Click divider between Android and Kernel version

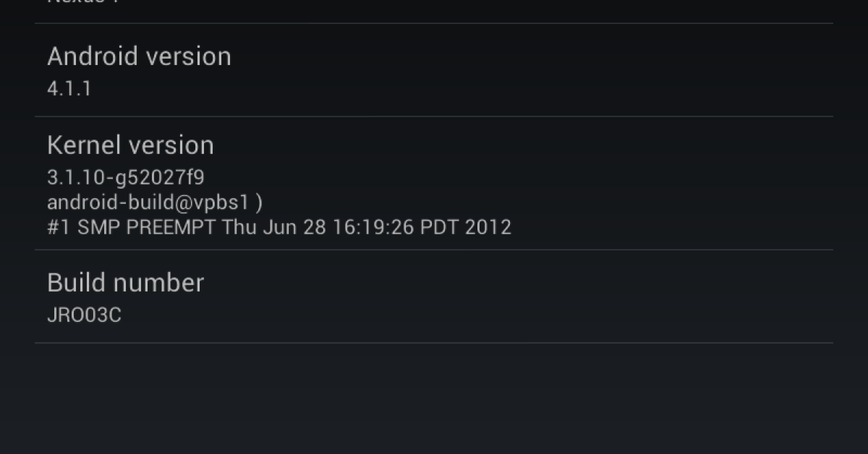pos(434,116)
